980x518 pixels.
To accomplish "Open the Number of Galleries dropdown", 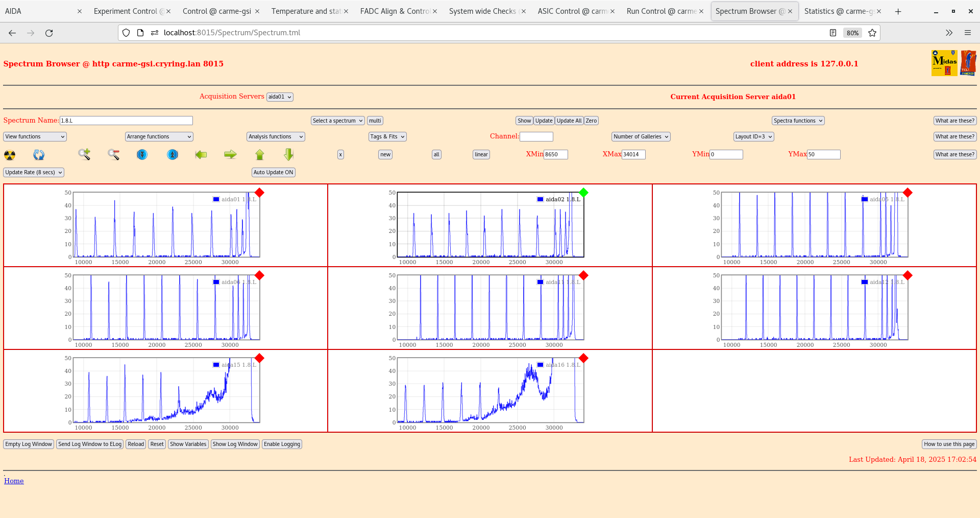I will (641, 136).
